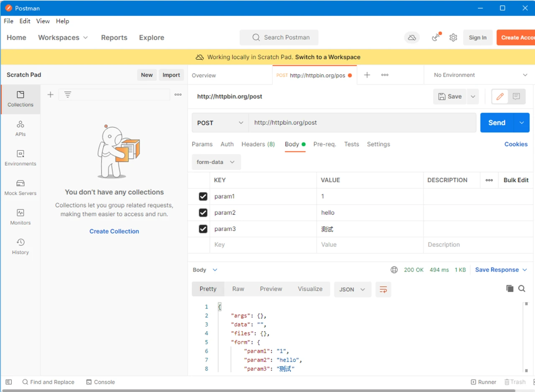The width and height of the screenshot is (535, 392).
Task: Click the settings gear icon in header
Action: [453, 38]
